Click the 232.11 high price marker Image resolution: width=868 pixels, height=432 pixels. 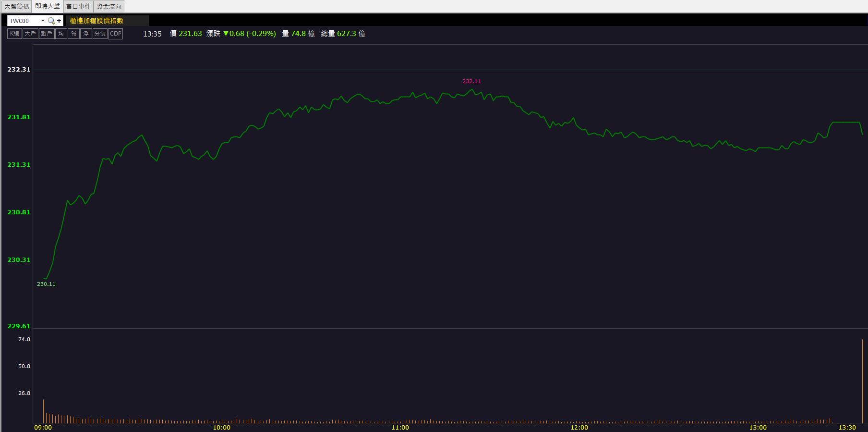[471, 81]
